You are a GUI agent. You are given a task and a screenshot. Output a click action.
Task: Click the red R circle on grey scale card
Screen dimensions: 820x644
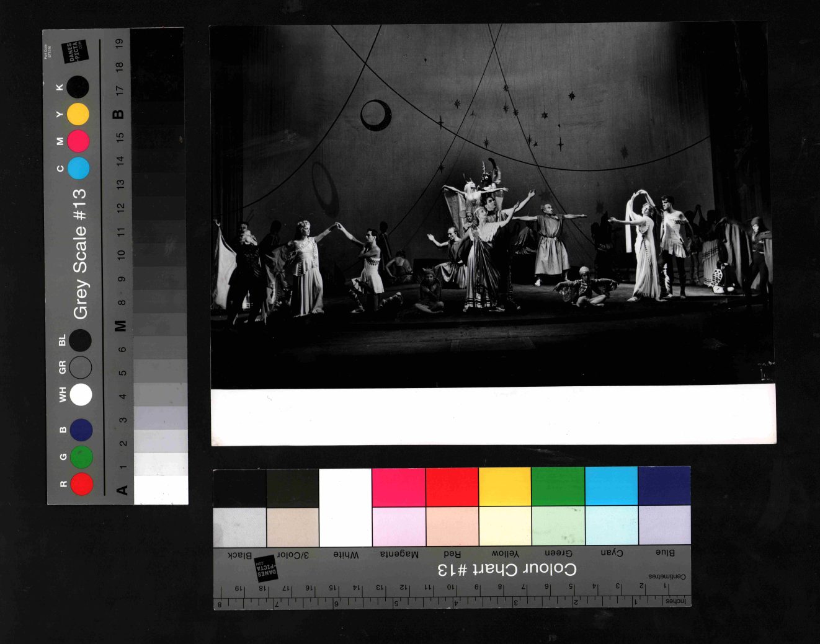(82, 484)
